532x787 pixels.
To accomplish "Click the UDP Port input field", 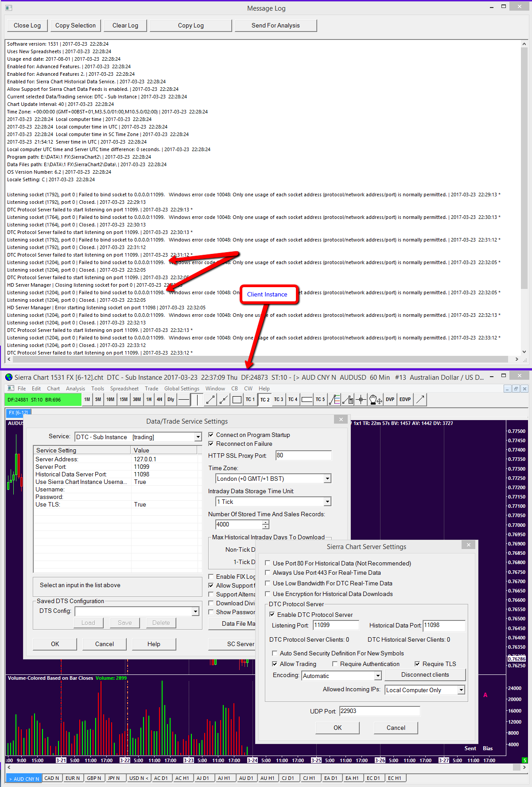I will pyautogui.click(x=380, y=711).
